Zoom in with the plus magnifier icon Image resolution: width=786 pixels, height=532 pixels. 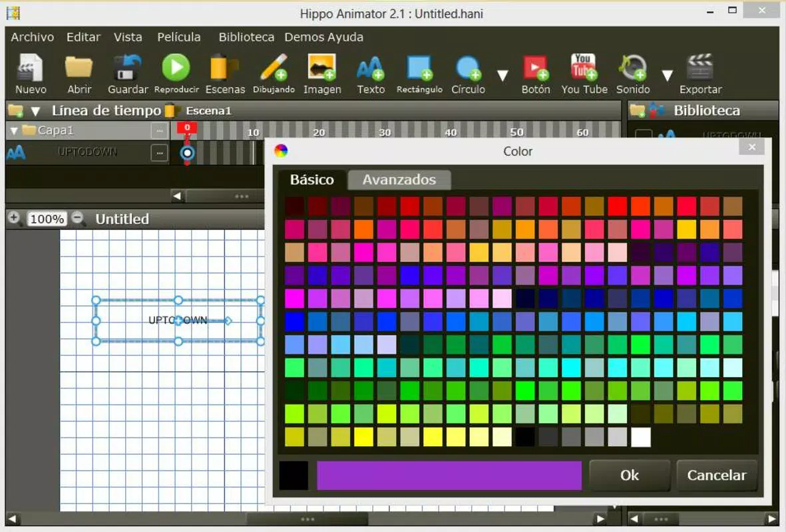pyautogui.click(x=15, y=218)
